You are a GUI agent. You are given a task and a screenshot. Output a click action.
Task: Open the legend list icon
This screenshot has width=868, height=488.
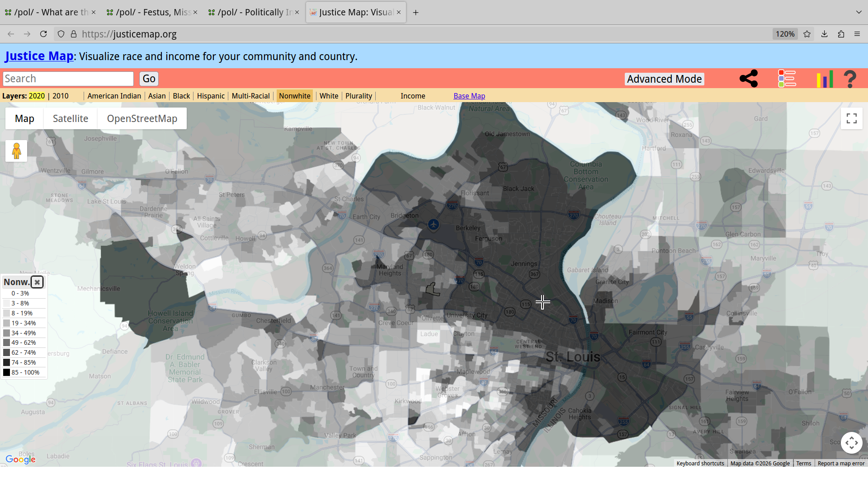tap(787, 79)
